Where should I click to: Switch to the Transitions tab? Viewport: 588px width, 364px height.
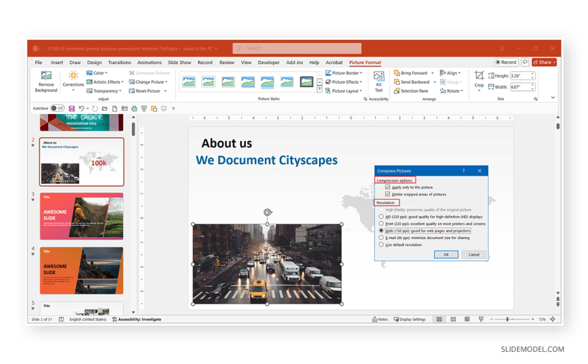pos(120,63)
